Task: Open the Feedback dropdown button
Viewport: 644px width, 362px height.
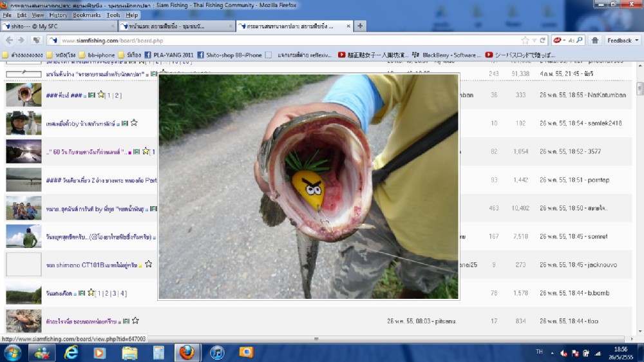Action: [623, 41]
